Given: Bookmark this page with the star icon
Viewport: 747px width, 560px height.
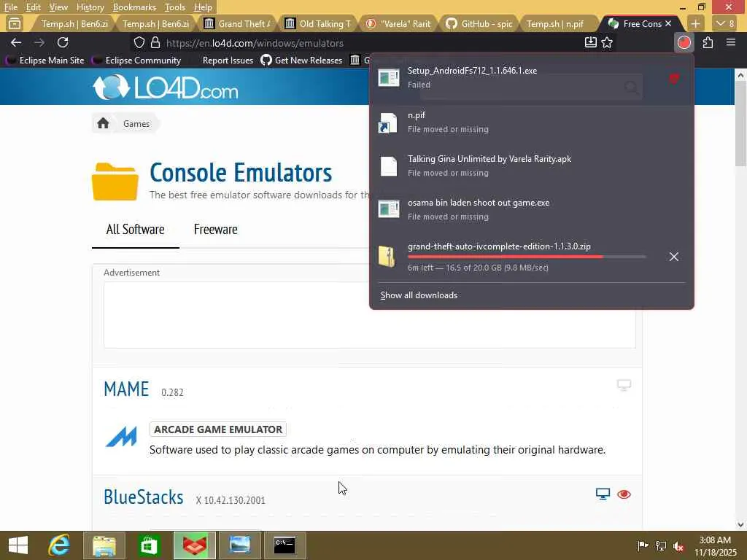Looking at the screenshot, I should point(606,43).
